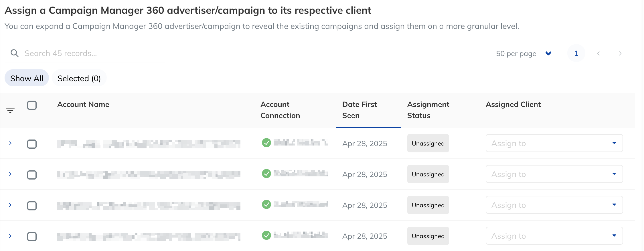Open the table filter icon

[x=10, y=110]
